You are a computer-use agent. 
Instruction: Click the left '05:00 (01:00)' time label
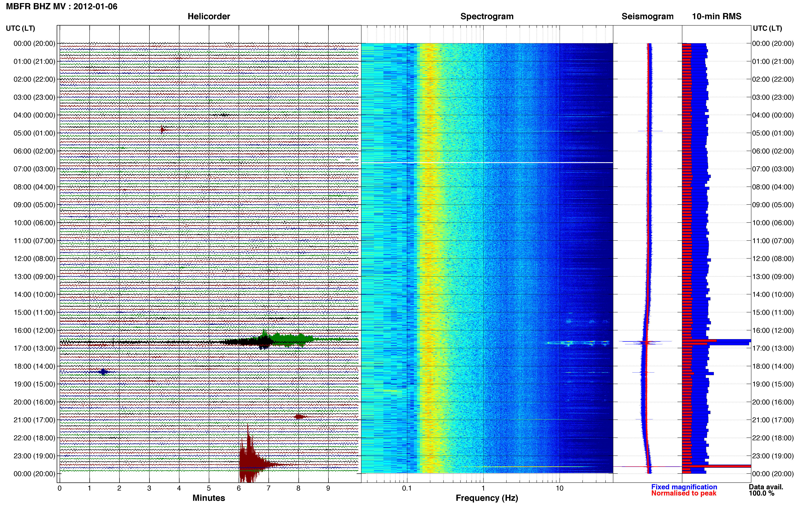(34, 133)
